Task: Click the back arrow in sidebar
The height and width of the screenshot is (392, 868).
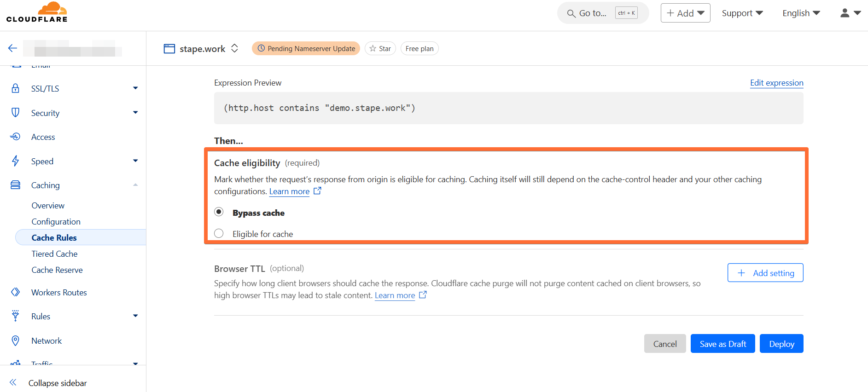Action: [x=12, y=48]
